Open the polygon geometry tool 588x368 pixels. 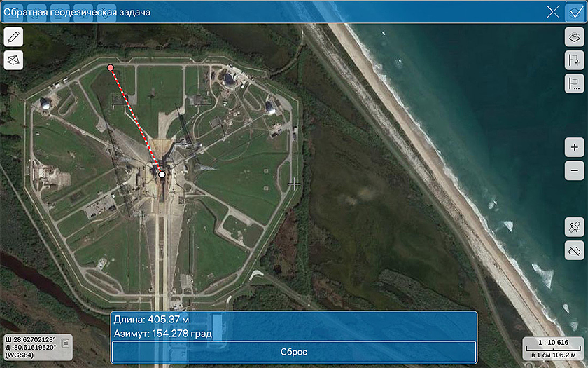coord(13,60)
